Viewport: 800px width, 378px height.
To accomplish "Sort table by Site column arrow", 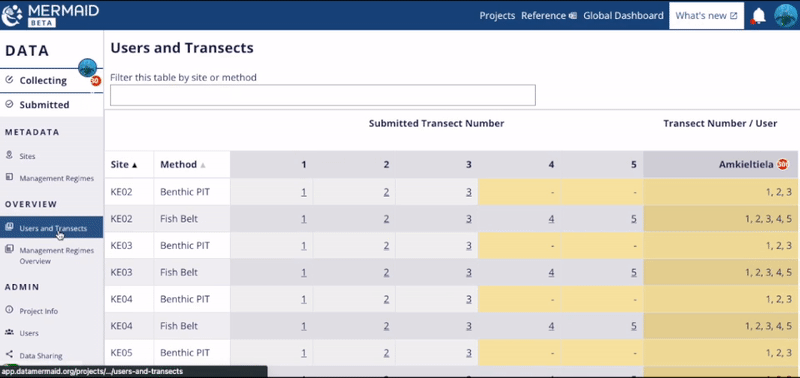I will tap(135, 165).
